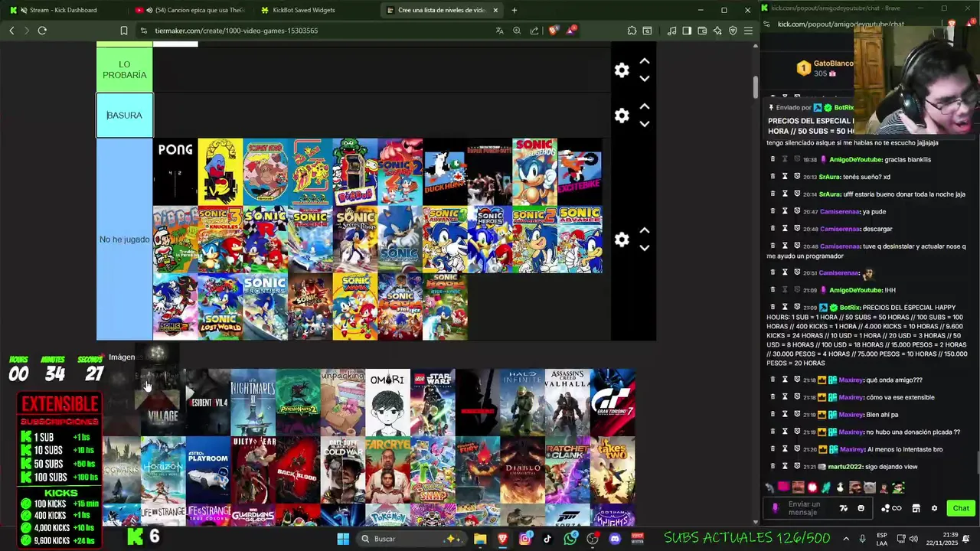Open browser extensions puzzle icon
Image resolution: width=980 pixels, height=551 pixels.
[x=632, y=31]
